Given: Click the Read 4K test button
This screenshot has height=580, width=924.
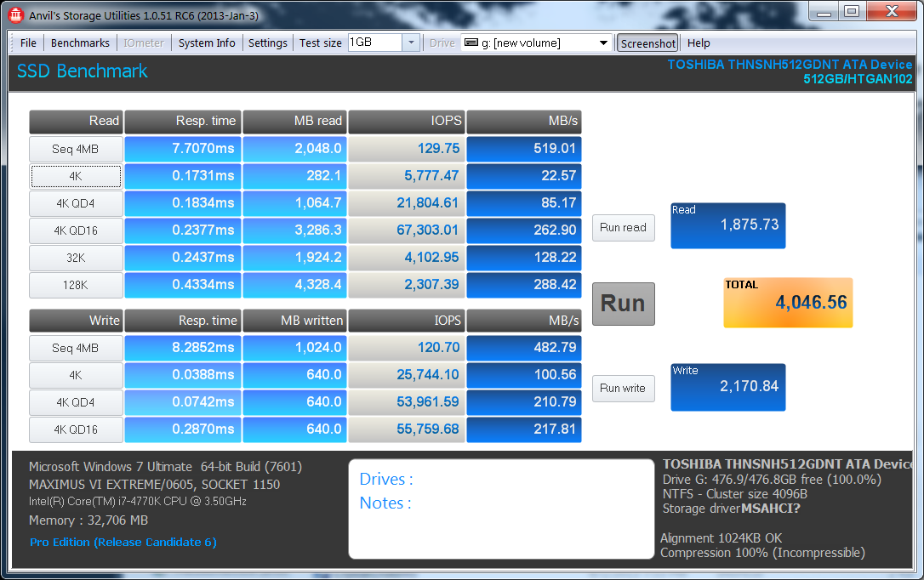Looking at the screenshot, I should (x=76, y=176).
